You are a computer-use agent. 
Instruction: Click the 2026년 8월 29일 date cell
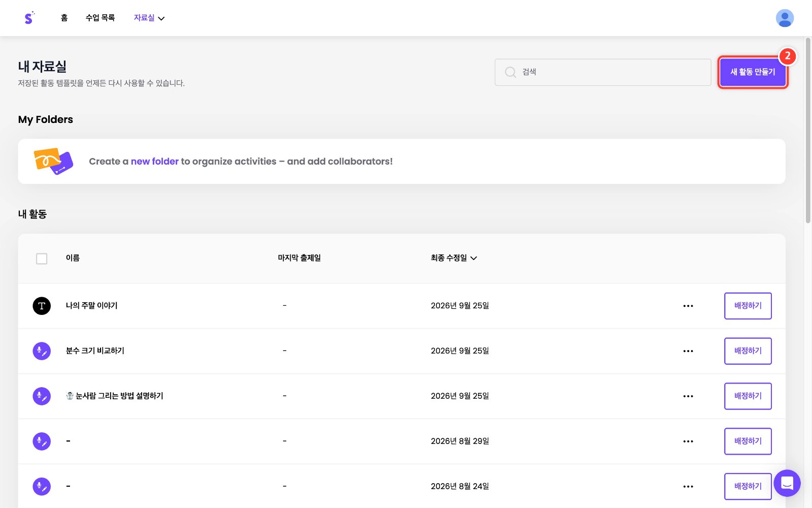(460, 441)
